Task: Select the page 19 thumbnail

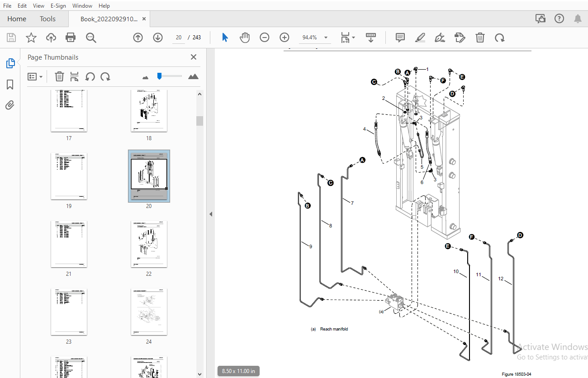Action: point(69,176)
